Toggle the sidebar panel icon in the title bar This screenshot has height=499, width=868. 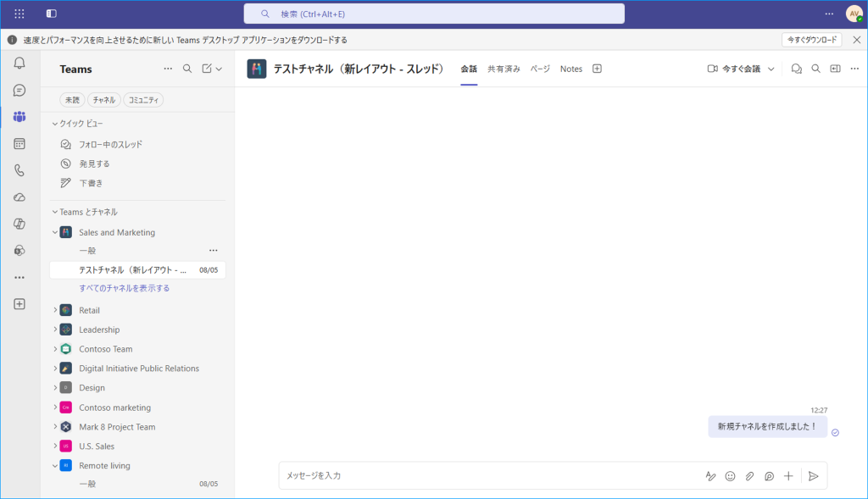tap(52, 14)
